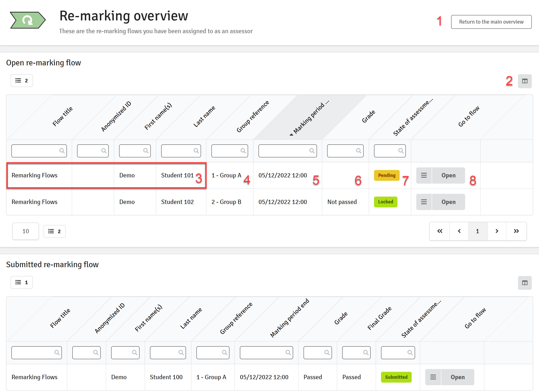This screenshot has height=392, width=539.
Task: Sort Open table by First name(s)
Action: (x=158, y=116)
